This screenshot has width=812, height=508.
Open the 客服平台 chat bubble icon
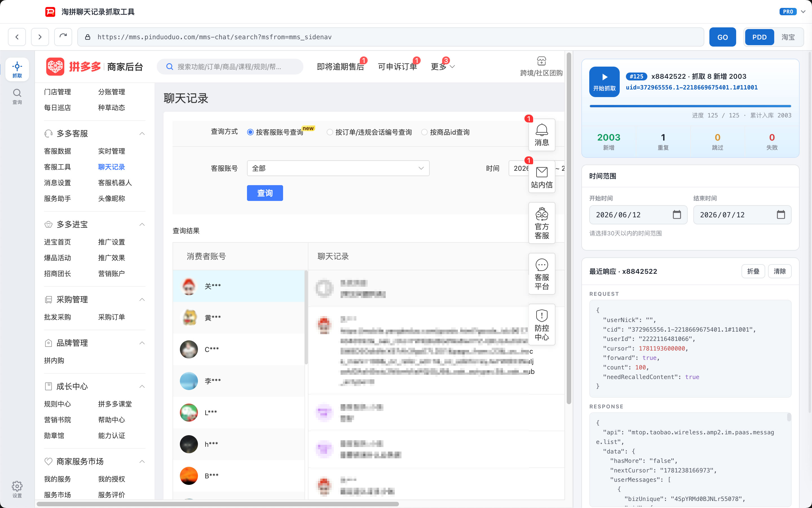coord(542,274)
